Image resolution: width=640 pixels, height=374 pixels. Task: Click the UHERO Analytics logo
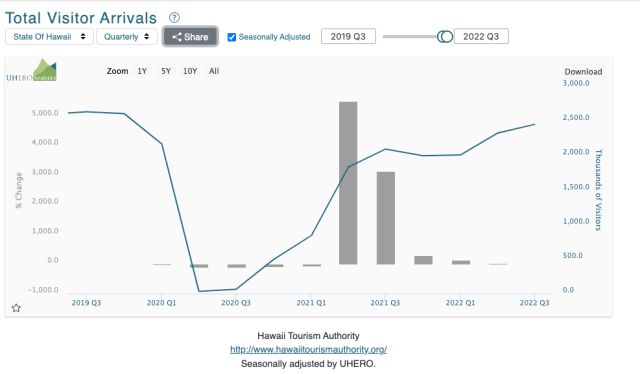31,70
